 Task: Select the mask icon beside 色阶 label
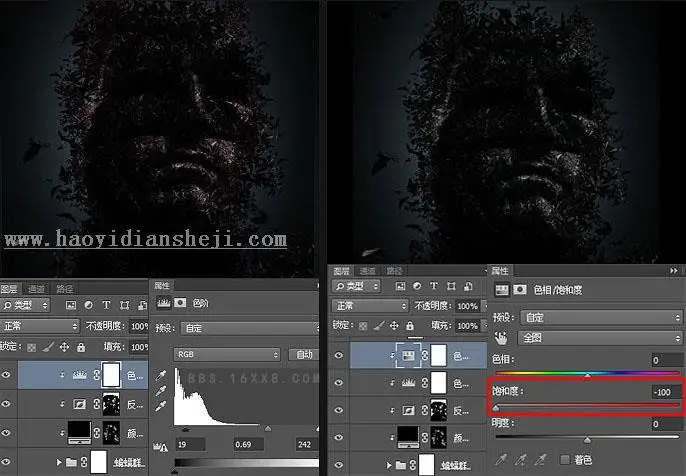pos(180,303)
